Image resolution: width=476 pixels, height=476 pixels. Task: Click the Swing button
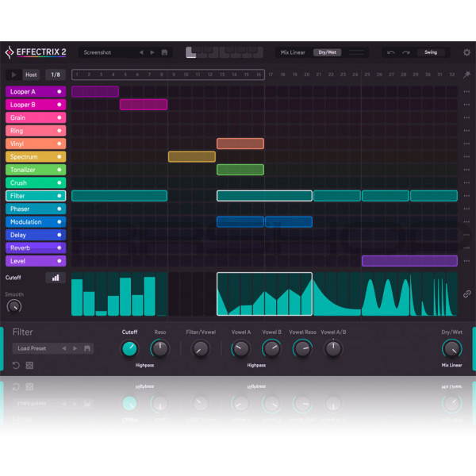pos(431,52)
